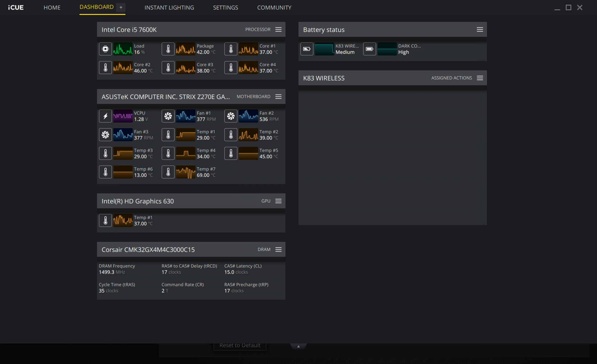
Task: Add a new dashboard with plus button
Action: pyautogui.click(x=121, y=7)
